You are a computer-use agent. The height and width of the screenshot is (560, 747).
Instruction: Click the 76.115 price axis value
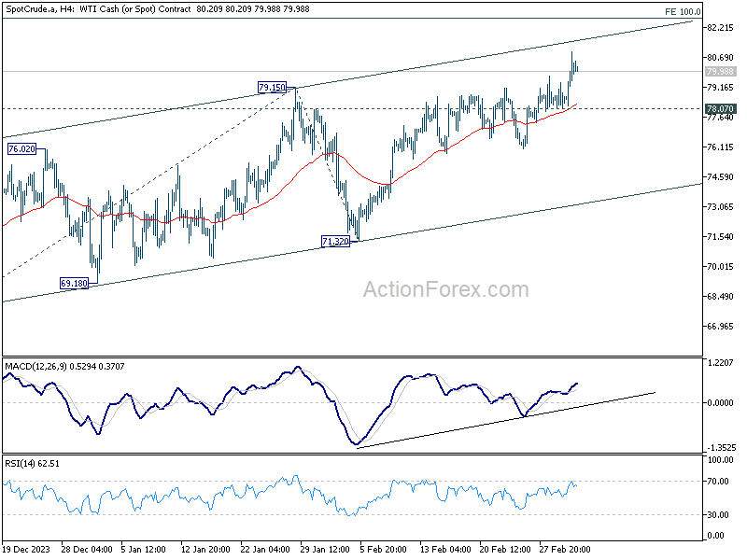pyautogui.click(x=720, y=147)
